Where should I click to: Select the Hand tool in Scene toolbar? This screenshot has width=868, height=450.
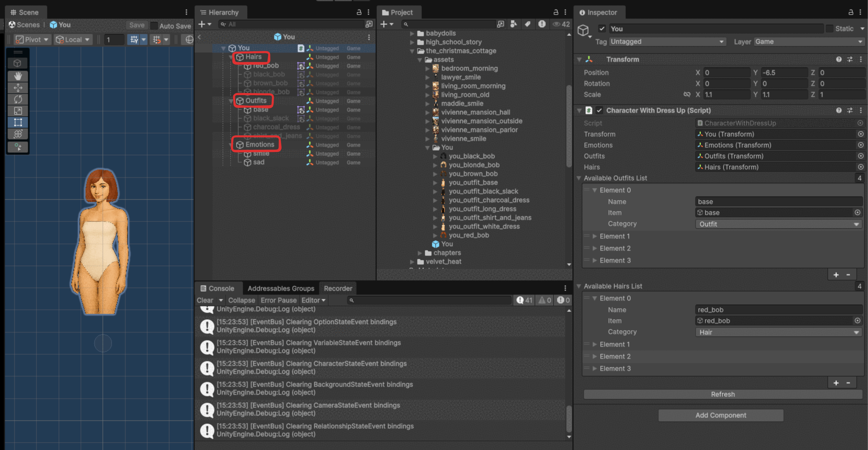(x=18, y=76)
